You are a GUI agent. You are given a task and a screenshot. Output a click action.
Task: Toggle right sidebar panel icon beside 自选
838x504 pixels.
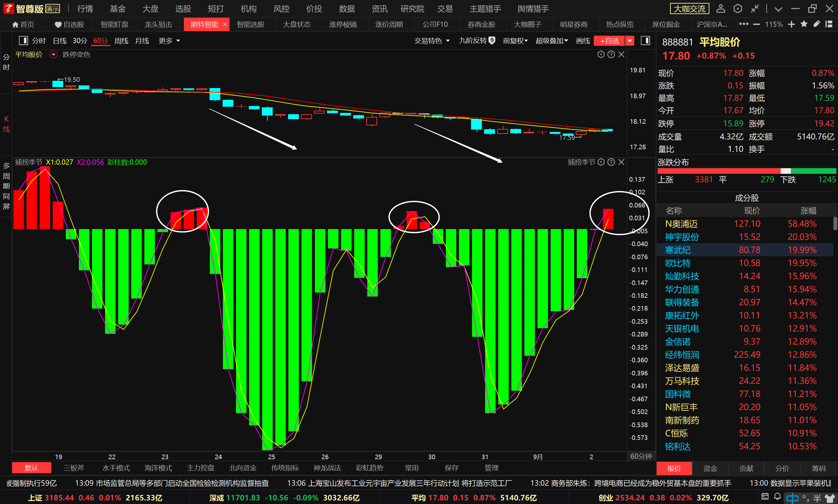[x=646, y=41]
